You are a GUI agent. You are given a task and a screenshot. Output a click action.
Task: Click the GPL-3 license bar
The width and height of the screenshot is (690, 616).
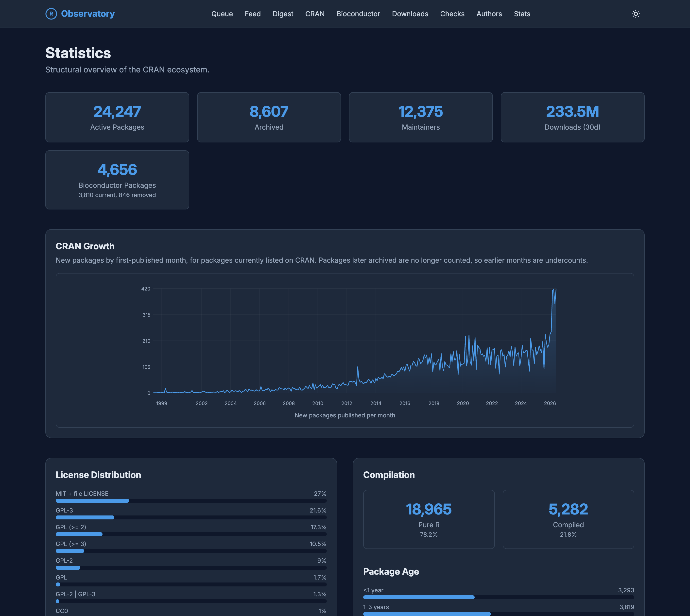(x=191, y=517)
